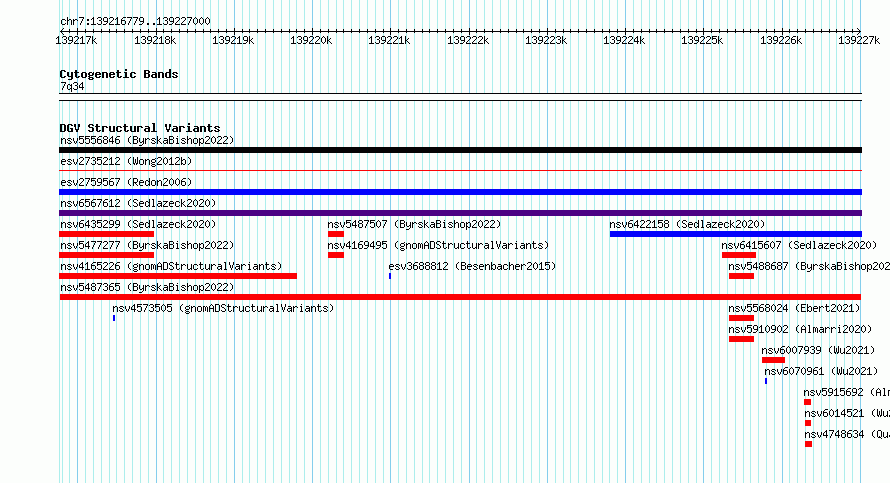Select the red bar under nsv6007939
Viewport: 890px width, 483px height.
pyautogui.click(x=773, y=360)
